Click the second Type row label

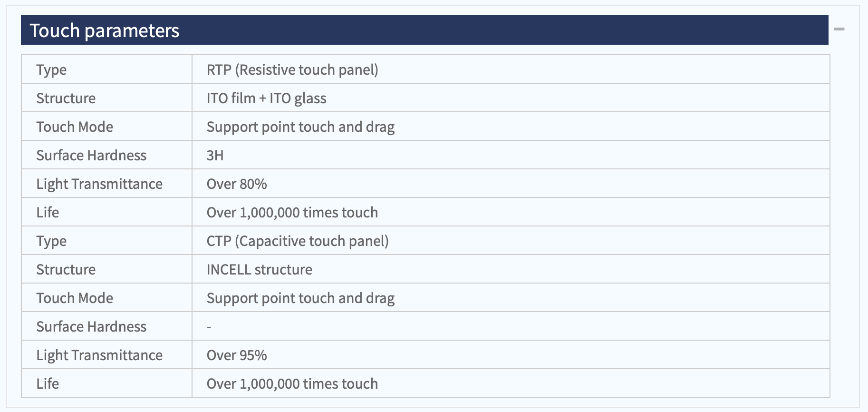click(51, 241)
